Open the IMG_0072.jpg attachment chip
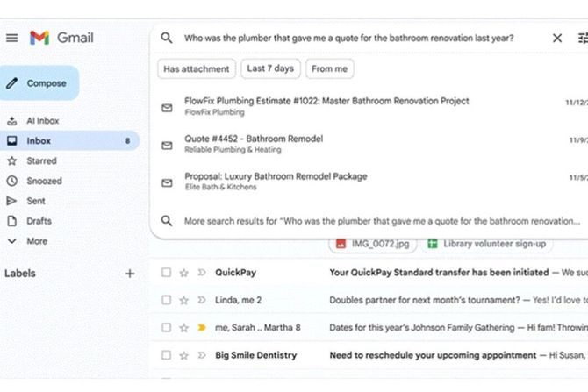 [x=372, y=244]
